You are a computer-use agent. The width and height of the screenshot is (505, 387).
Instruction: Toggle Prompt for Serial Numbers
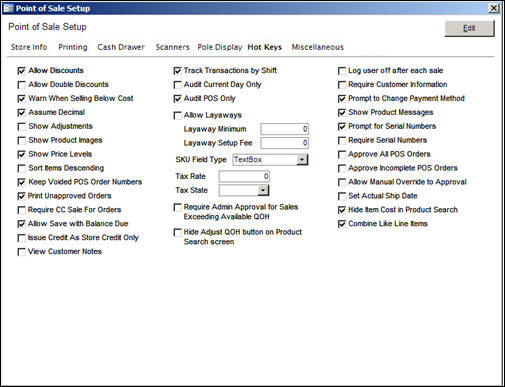coord(342,127)
